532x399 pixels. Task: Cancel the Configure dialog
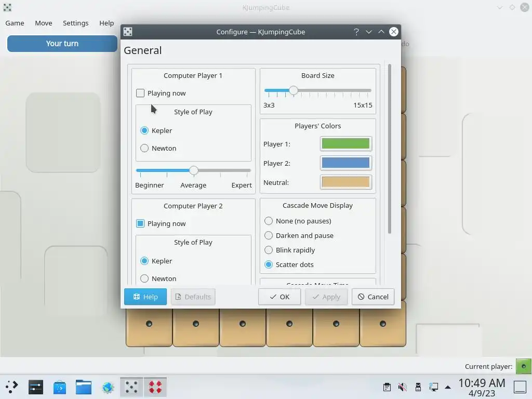pyautogui.click(x=373, y=297)
